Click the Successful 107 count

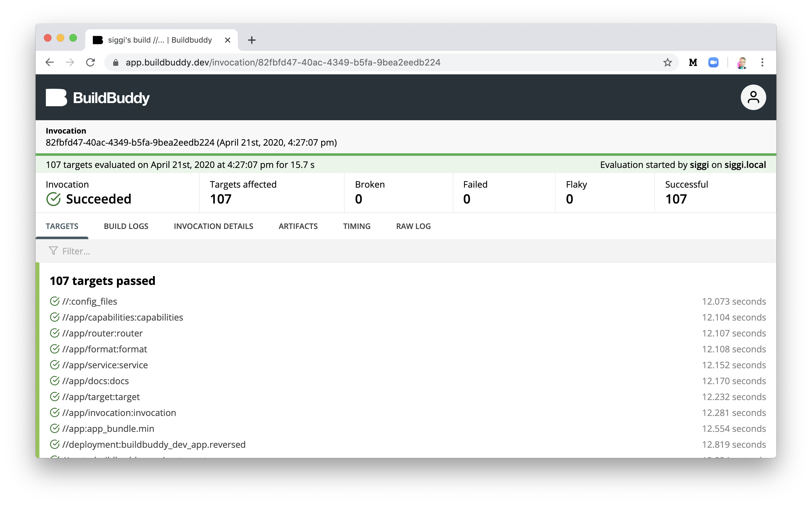coord(676,199)
